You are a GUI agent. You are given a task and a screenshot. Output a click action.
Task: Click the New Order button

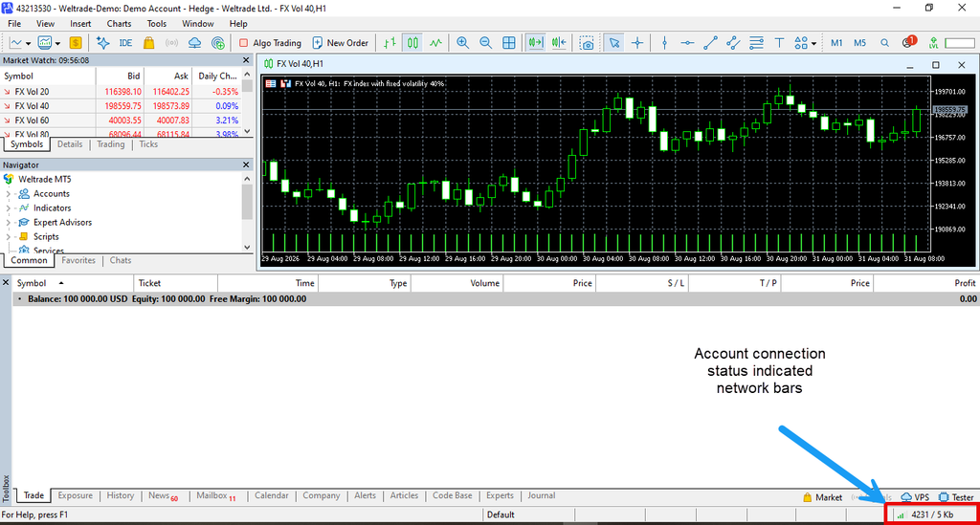[x=340, y=43]
